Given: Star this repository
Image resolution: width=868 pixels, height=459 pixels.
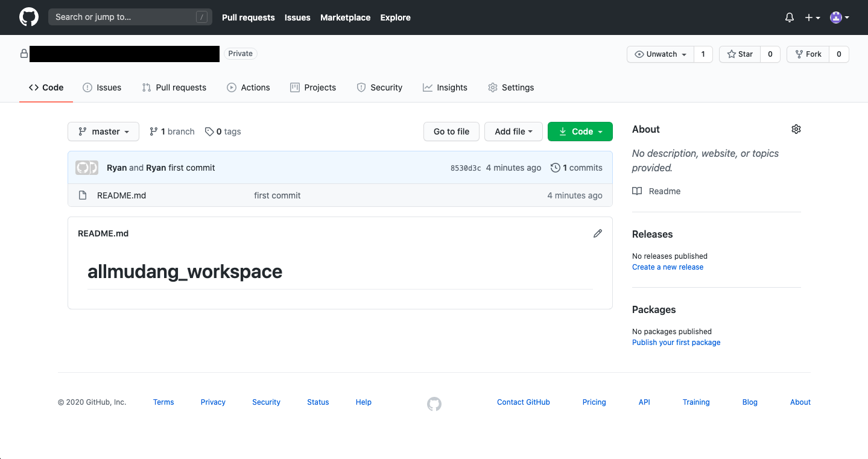Looking at the screenshot, I should click(740, 54).
